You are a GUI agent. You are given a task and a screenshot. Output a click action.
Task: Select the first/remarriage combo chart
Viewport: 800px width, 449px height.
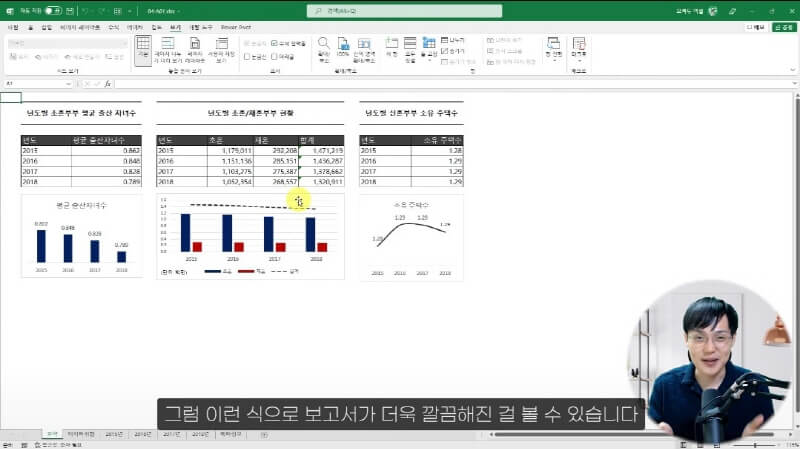251,237
